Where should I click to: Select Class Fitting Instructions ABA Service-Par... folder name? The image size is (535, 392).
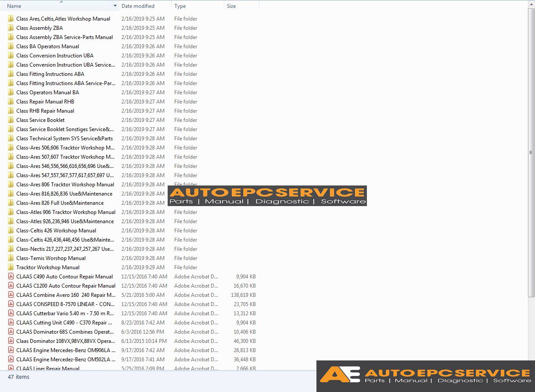pos(66,83)
